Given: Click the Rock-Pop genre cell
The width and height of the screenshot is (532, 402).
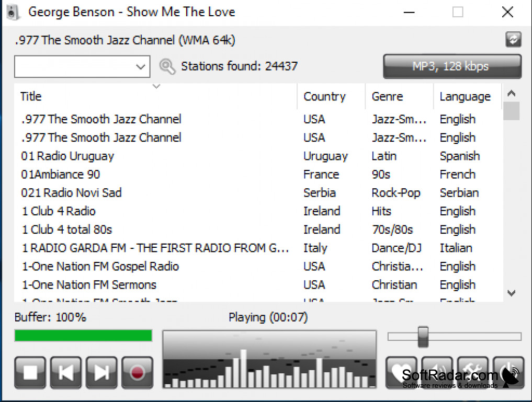Looking at the screenshot, I should click(x=396, y=193).
